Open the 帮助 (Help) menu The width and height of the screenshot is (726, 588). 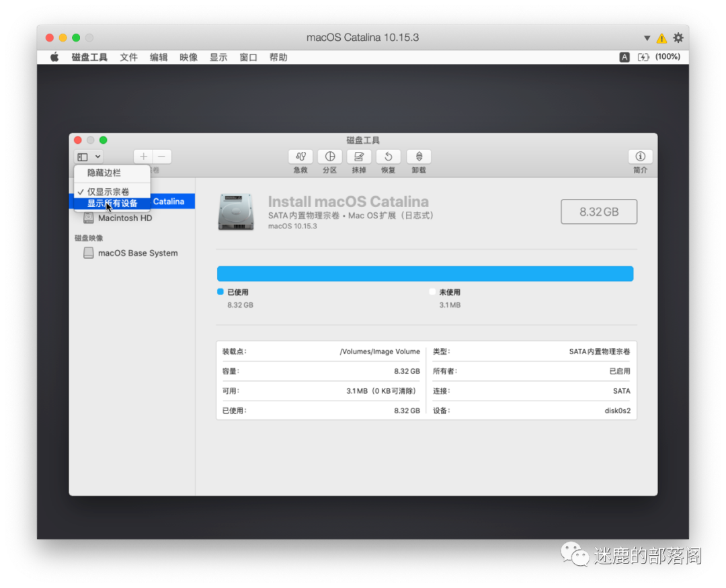(278, 57)
